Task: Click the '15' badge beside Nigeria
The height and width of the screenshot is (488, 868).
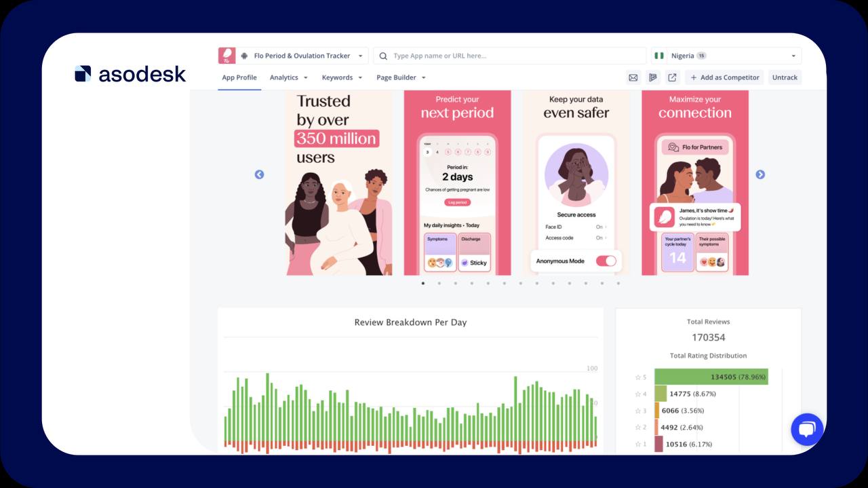Action: coord(702,56)
